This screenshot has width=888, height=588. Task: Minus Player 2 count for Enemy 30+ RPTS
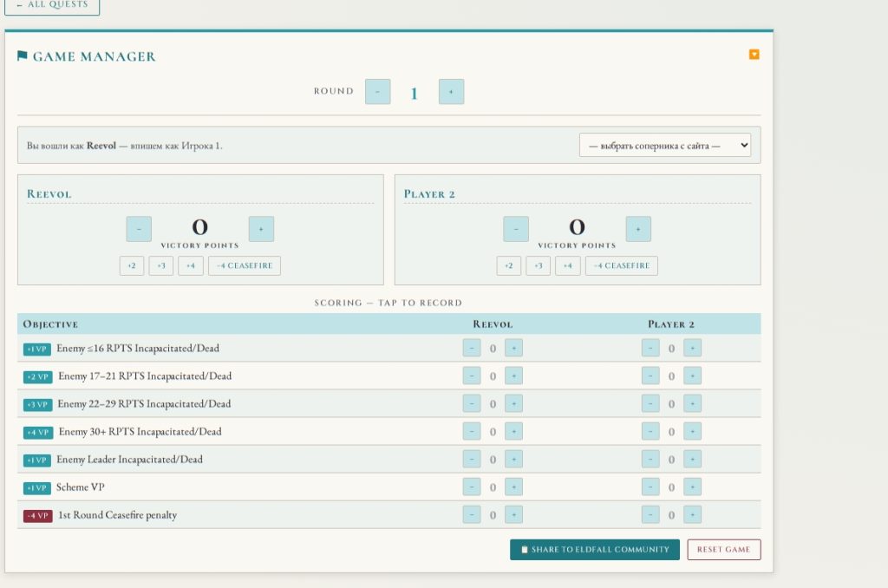(650, 431)
